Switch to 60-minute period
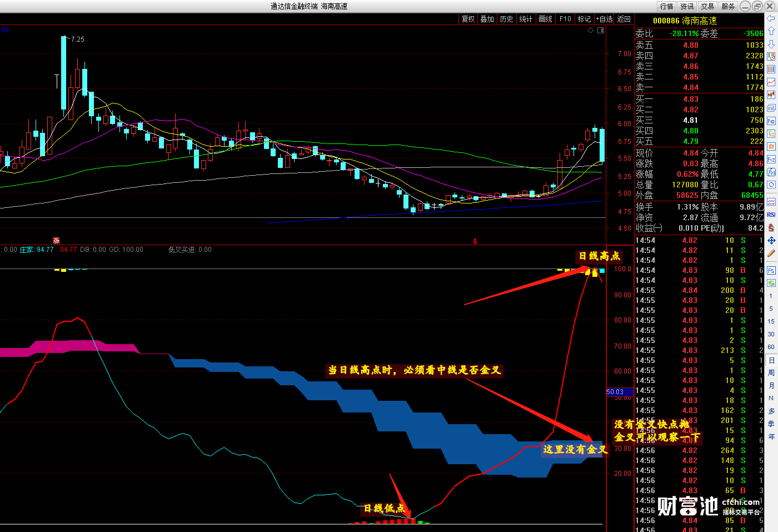The image size is (778, 532). 771,347
